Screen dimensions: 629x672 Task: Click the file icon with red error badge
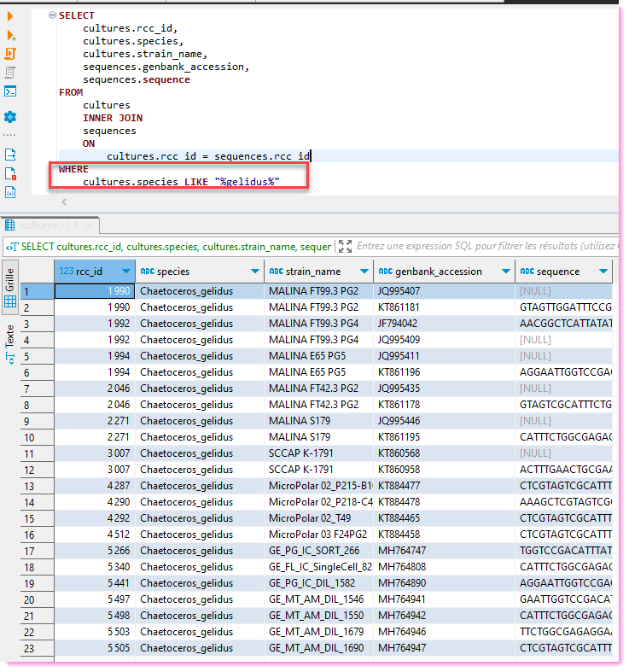(11, 174)
